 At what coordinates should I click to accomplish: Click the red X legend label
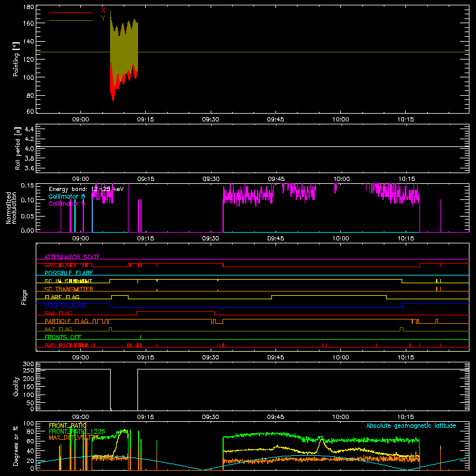pyautogui.click(x=103, y=11)
